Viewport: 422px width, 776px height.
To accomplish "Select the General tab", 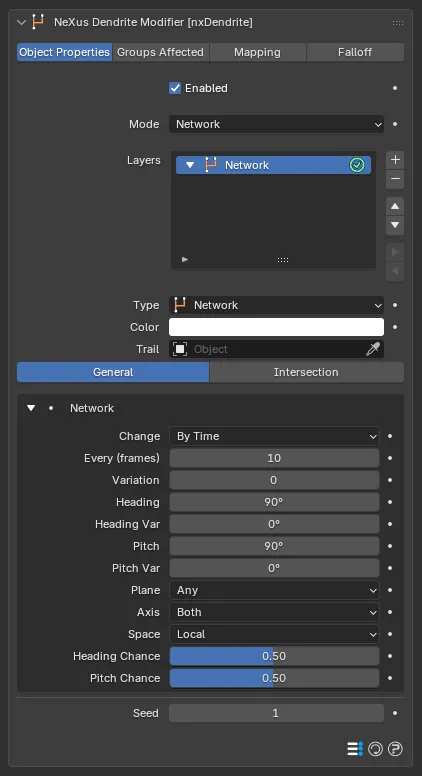I will tap(113, 372).
